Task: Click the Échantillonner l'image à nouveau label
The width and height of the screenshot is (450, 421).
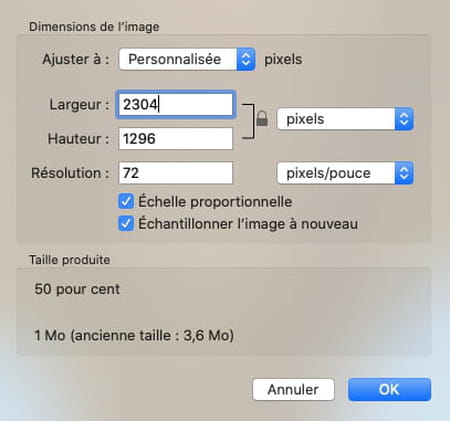Action: pos(248,224)
